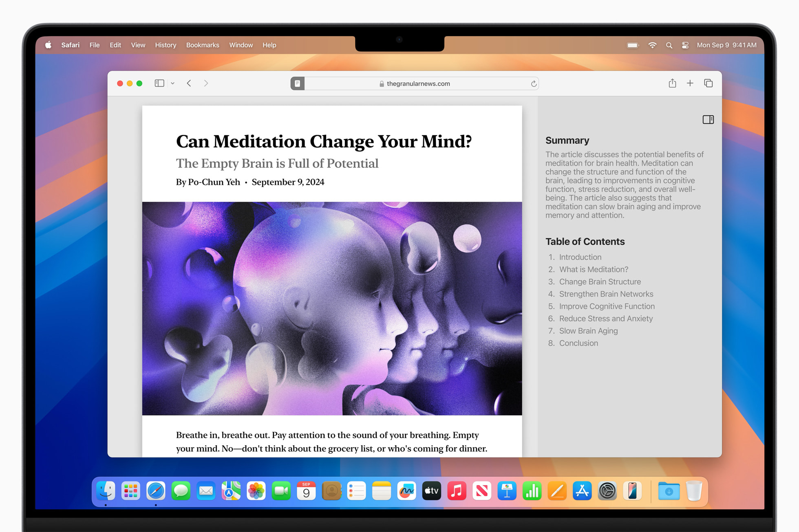Jump to What is Meditation? section
799x532 pixels.
pos(594,269)
